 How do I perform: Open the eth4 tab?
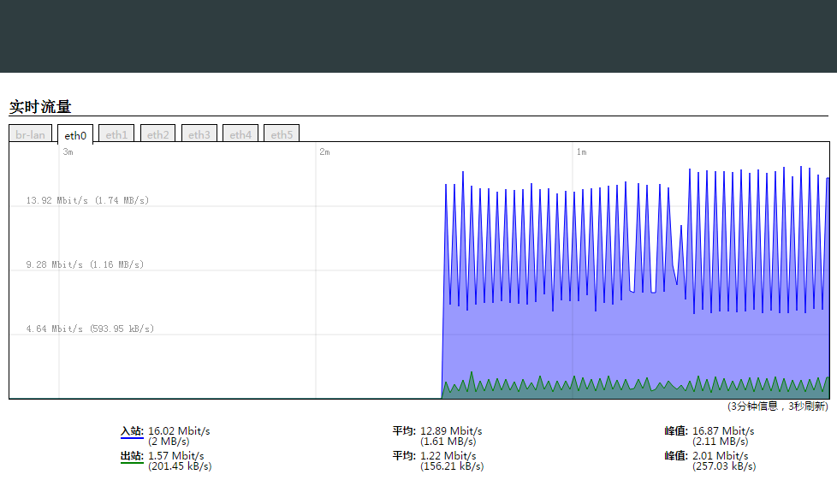pos(240,134)
